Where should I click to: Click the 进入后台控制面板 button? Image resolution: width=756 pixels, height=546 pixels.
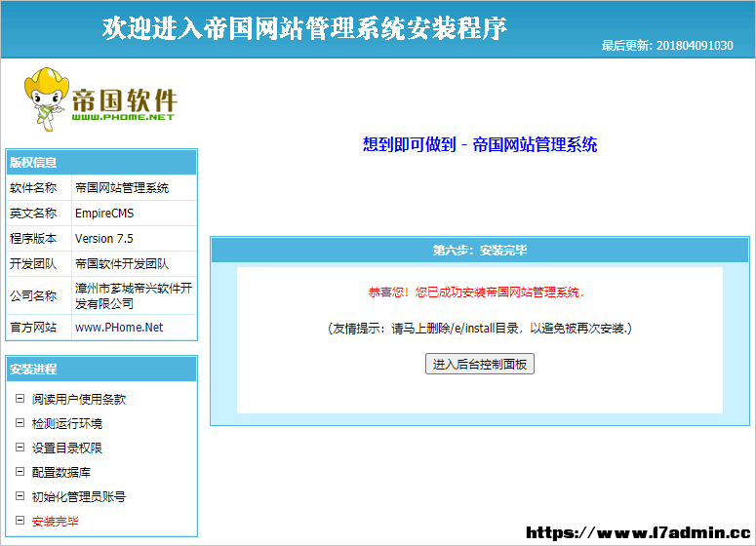click(x=480, y=364)
